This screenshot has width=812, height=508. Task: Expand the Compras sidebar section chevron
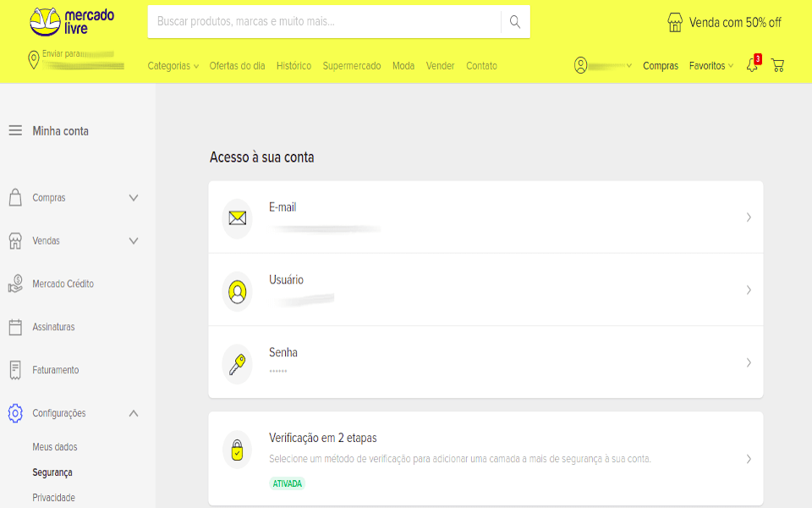coord(134,197)
